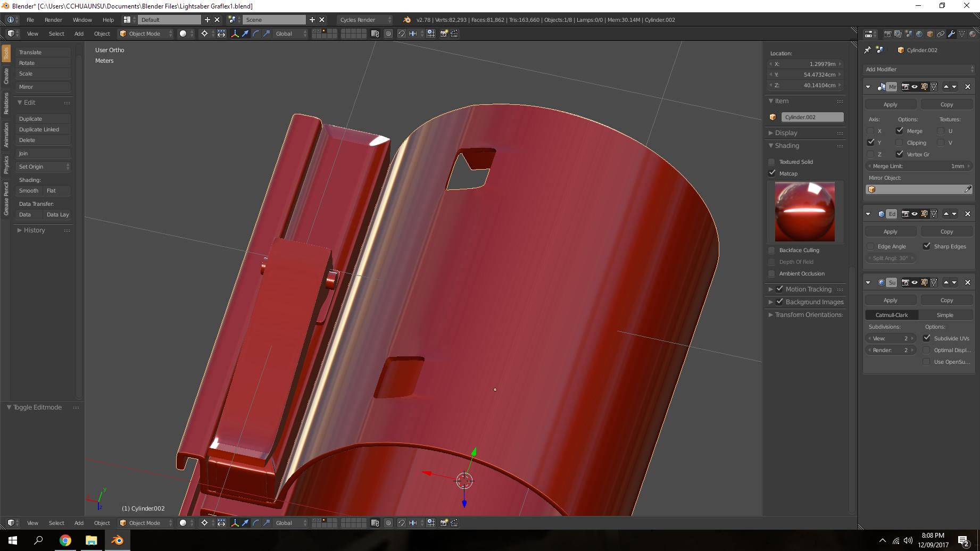Toggle Edge Split modifier viewport visibility eye

coord(915,214)
